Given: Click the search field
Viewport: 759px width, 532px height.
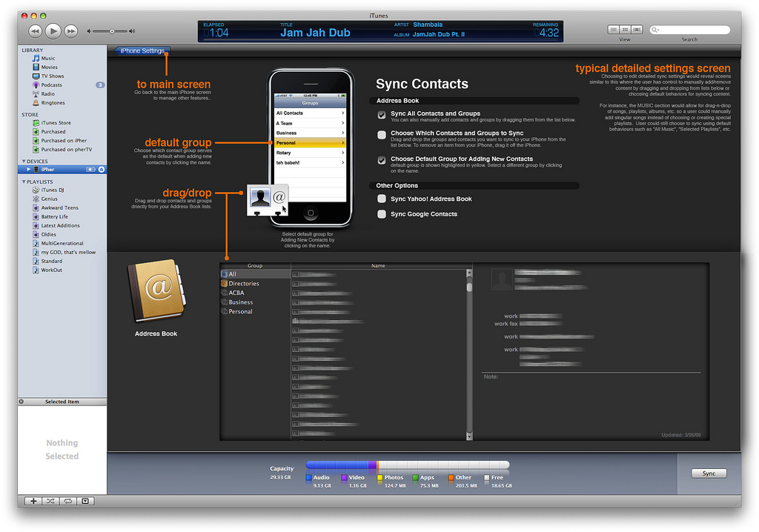Looking at the screenshot, I should point(690,30).
